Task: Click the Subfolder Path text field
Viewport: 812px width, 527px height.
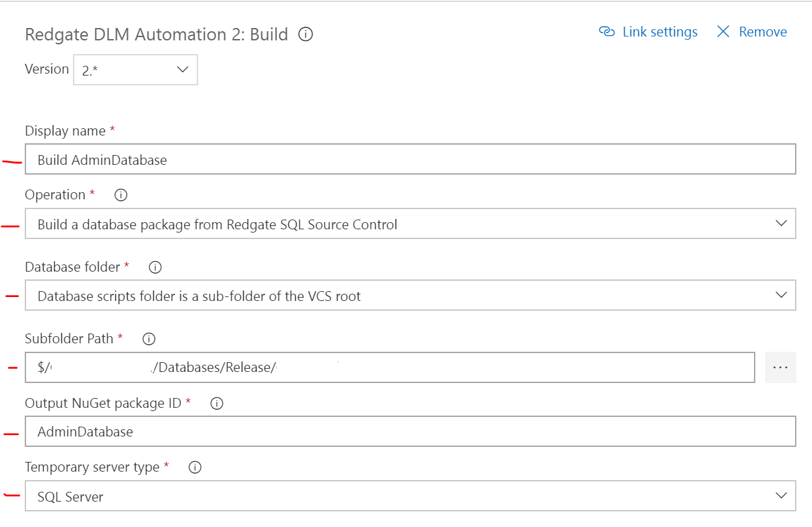Action: [390, 367]
